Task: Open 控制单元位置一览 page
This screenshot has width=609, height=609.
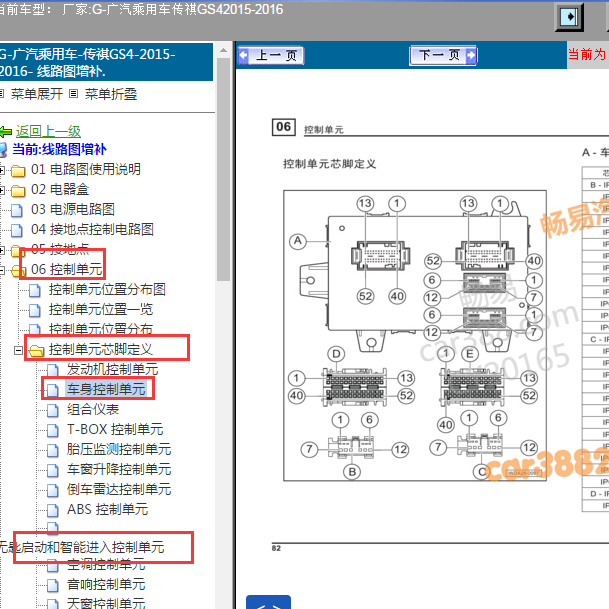Action: [x=101, y=310]
